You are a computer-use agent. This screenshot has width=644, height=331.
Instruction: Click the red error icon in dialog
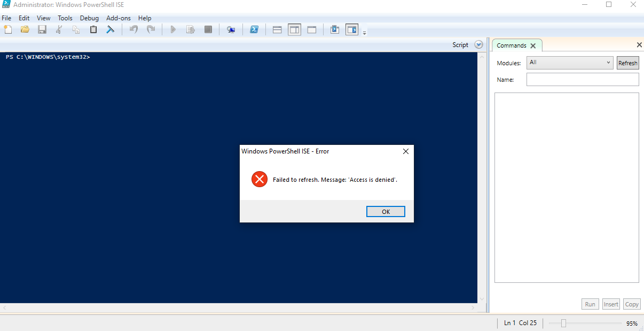point(260,179)
